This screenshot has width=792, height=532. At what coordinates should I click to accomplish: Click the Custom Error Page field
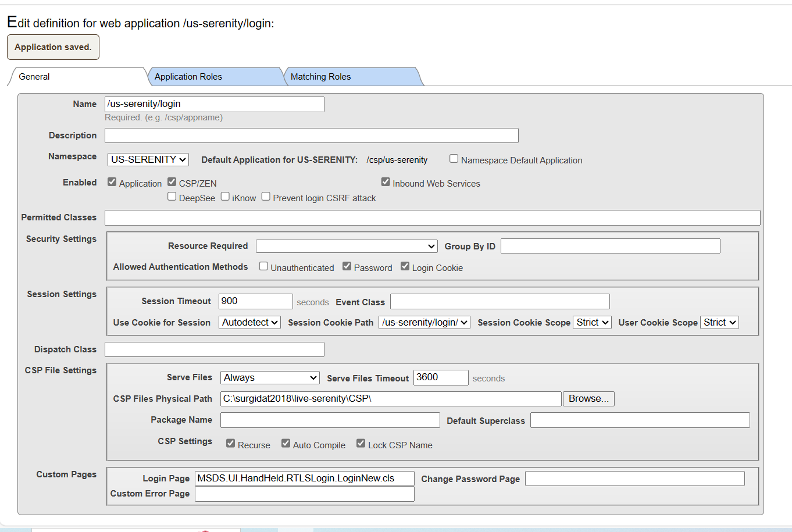(x=305, y=494)
